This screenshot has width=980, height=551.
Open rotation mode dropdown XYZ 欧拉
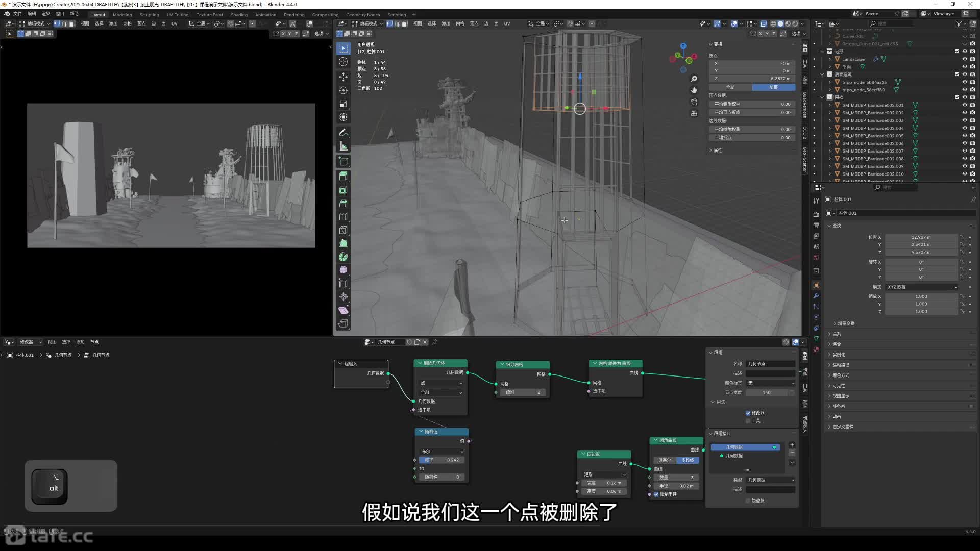922,287
